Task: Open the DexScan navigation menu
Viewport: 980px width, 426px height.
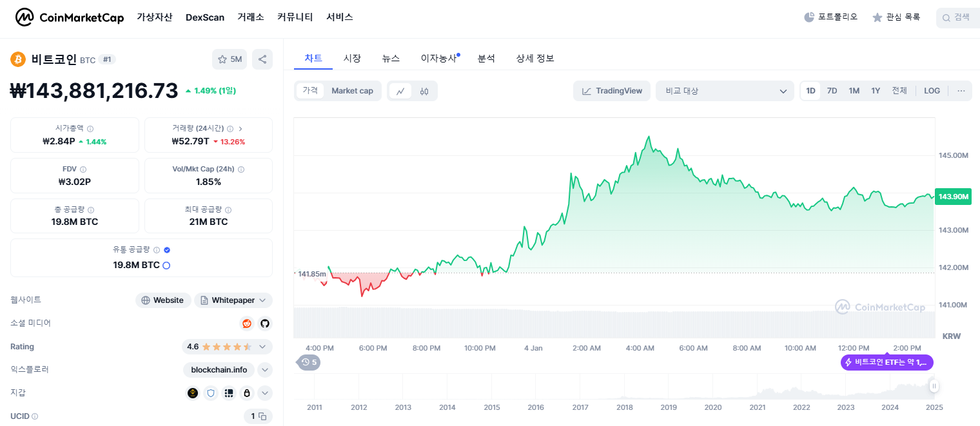Action: (x=205, y=17)
